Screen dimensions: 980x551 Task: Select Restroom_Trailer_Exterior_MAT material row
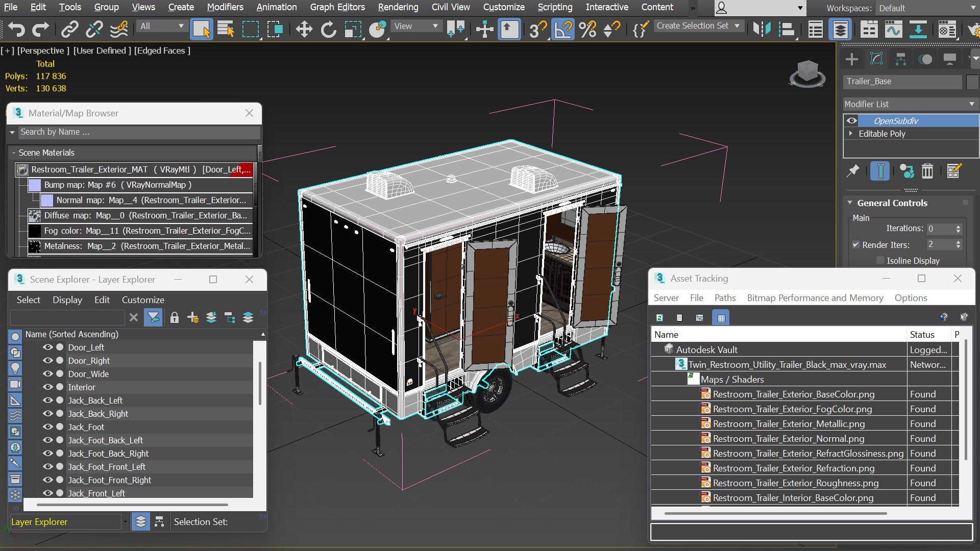coord(134,169)
